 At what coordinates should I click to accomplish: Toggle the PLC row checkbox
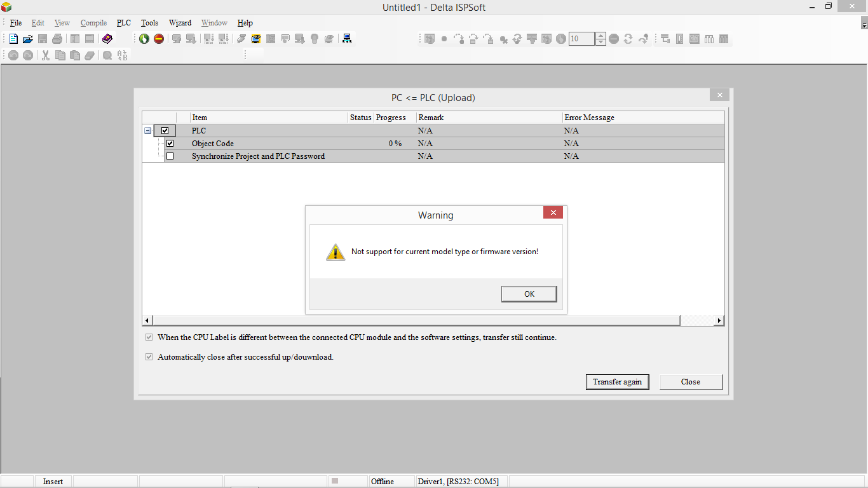[165, 130]
